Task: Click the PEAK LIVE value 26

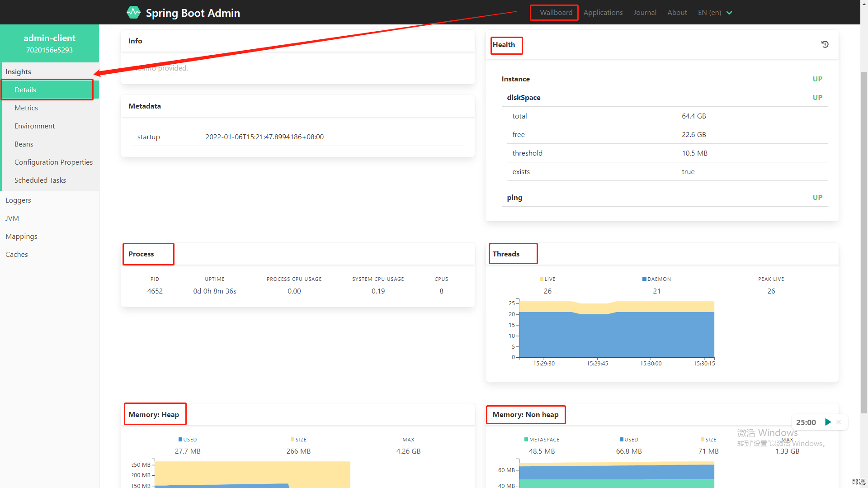Action: point(771,291)
